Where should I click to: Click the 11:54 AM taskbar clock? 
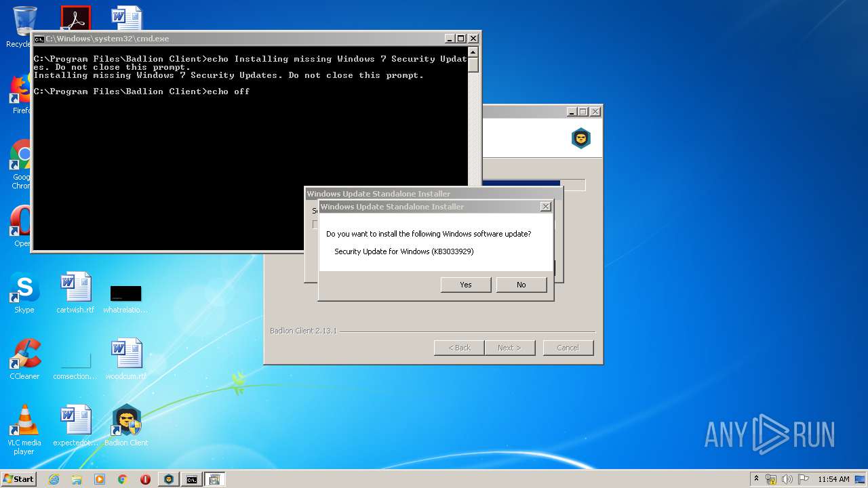[833, 479]
